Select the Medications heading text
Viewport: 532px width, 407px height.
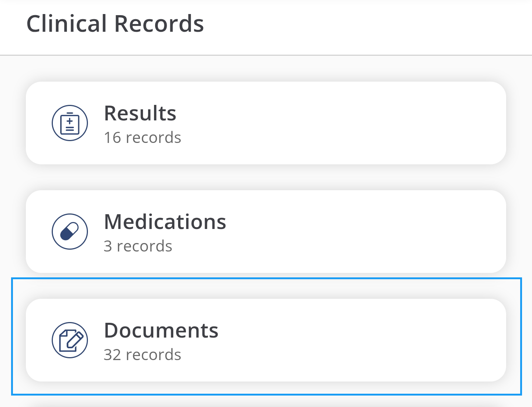point(165,222)
